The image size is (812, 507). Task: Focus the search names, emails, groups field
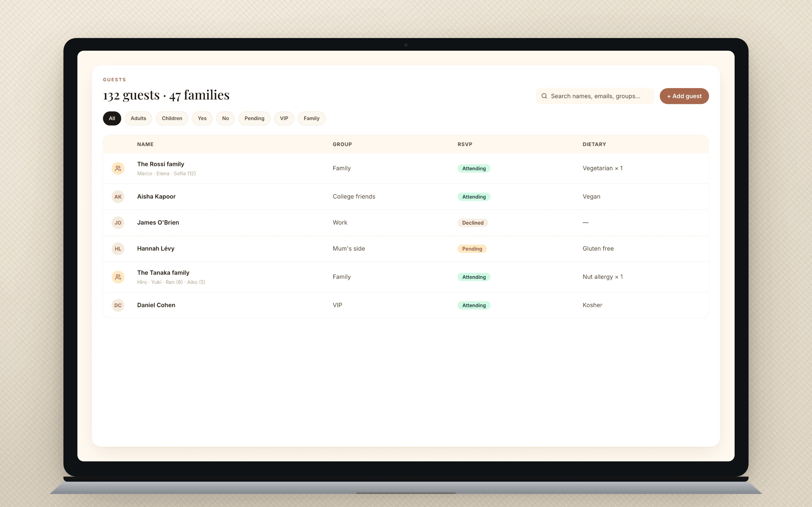click(595, 96)
